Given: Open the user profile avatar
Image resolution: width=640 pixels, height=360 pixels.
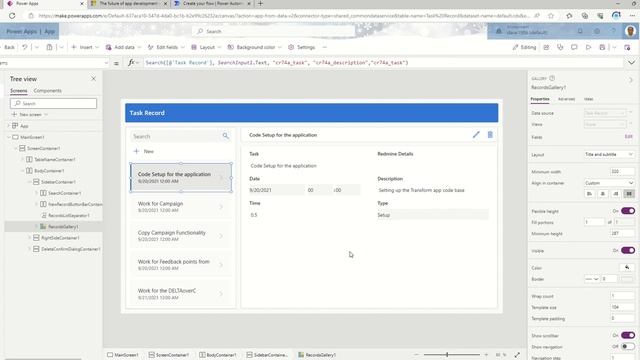Looking at the screenshot, I should pyautogui.click(x=630, y=31).
